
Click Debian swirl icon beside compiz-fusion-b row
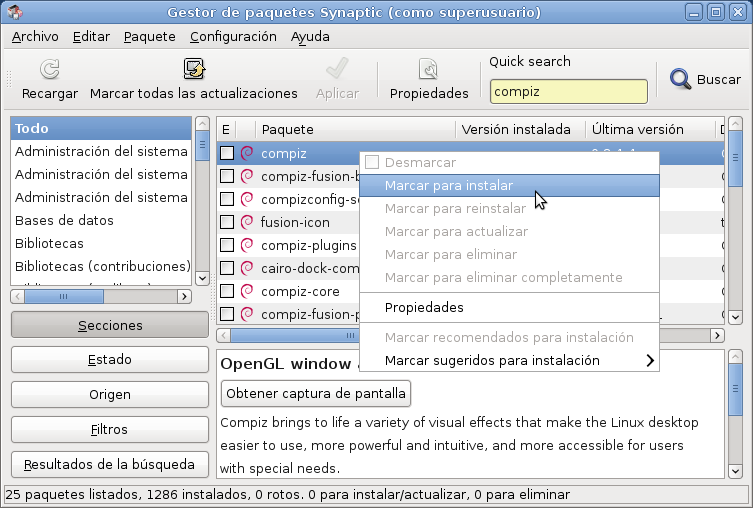(247, 176)
